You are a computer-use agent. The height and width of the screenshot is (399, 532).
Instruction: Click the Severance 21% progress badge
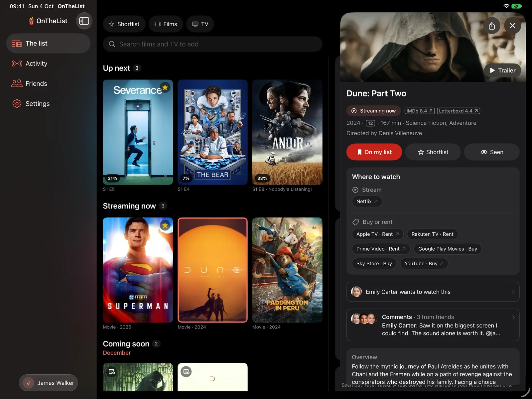pyautogui.click(x=112, y=178)
